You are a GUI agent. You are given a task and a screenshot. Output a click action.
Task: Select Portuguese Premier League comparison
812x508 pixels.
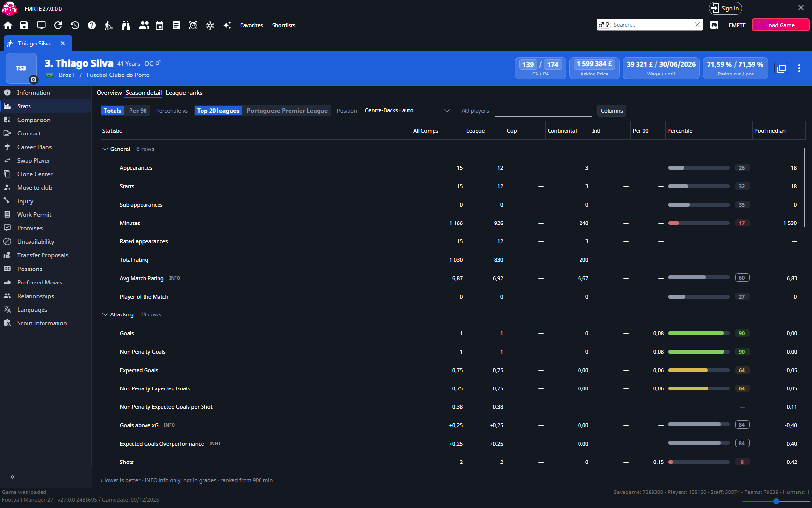click(x=287, y=111)
